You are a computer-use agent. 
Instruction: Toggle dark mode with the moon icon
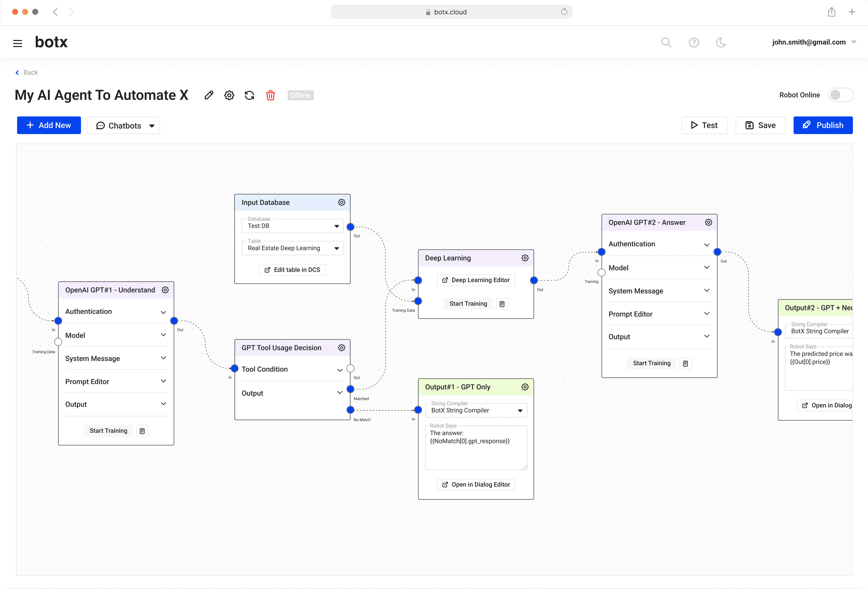tap(721, 42)
